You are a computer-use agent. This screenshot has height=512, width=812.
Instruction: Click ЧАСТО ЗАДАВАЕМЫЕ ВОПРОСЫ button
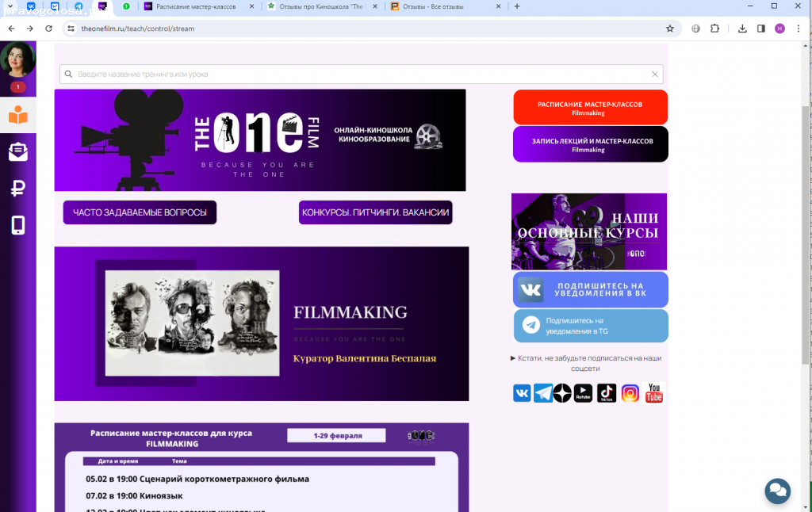(140, 212)
